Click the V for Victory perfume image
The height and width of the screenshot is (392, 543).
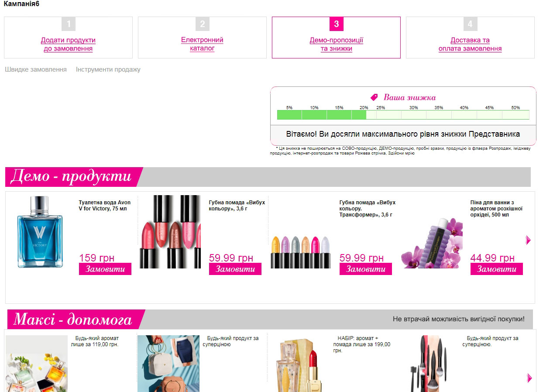tap(40, 232)
